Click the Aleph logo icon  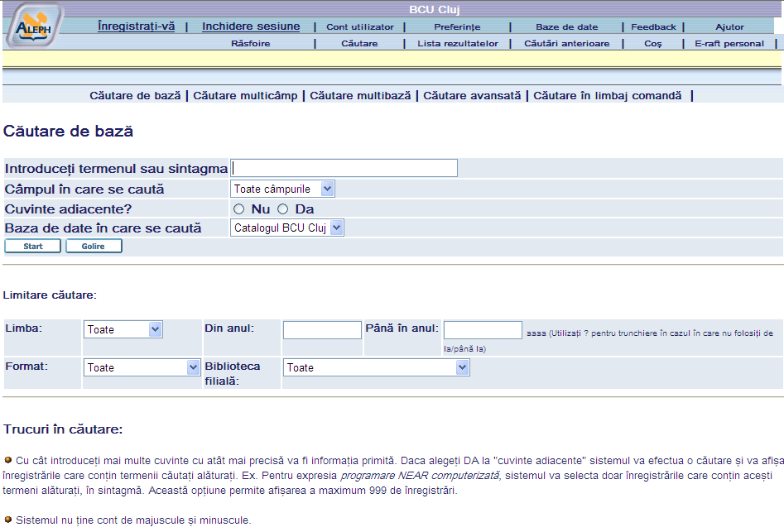pyautogui.click(x=34, y=26)
